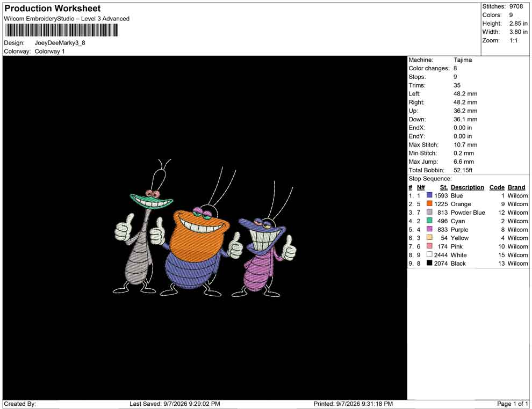Click the 'Brand' column header

(516, 187)
